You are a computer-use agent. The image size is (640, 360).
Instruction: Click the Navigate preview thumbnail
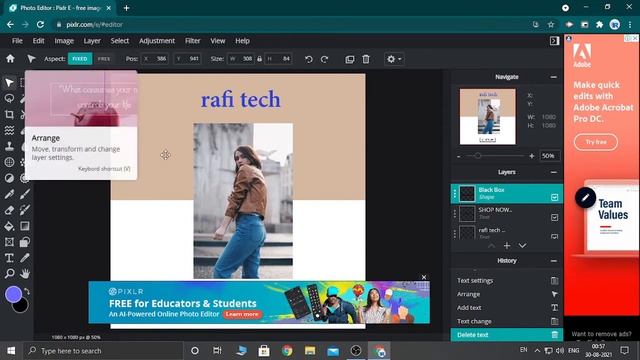pyautogui.click(x=488, y=117)
